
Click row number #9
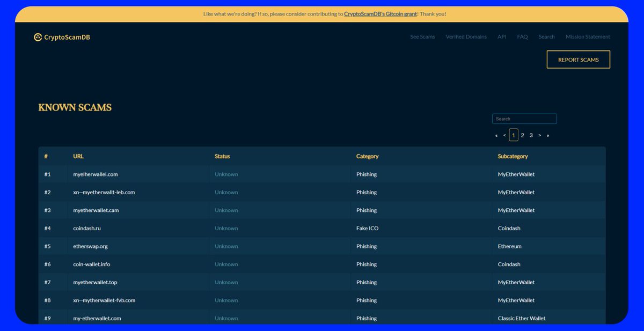point(47,318)
